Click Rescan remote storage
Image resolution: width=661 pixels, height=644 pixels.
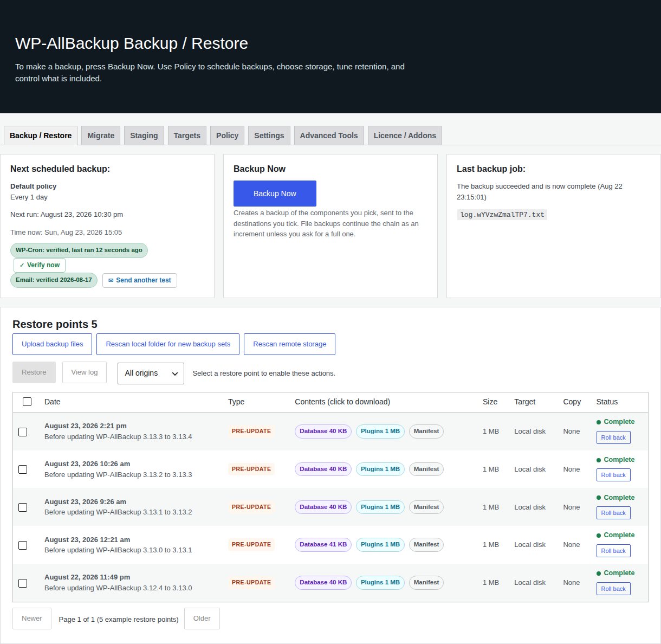coord(290,344)
